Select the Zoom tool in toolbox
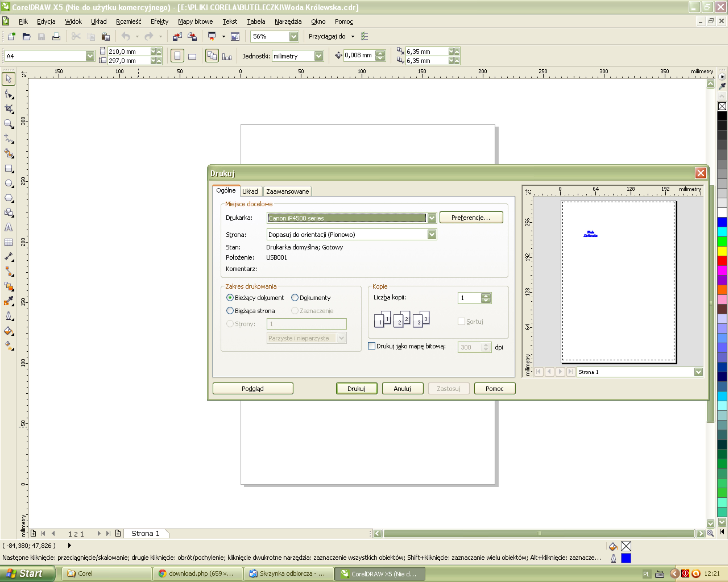 [x=8, y=124]
